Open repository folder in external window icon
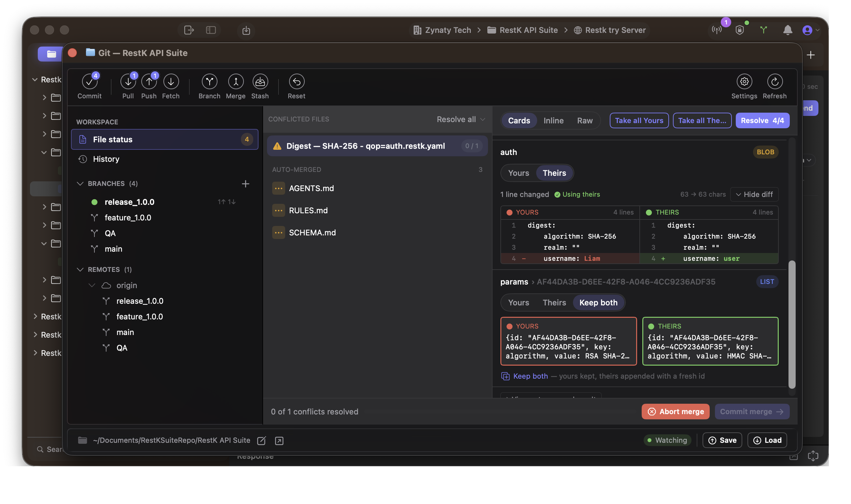The image size is (851, 504). (x=279, y=441)
